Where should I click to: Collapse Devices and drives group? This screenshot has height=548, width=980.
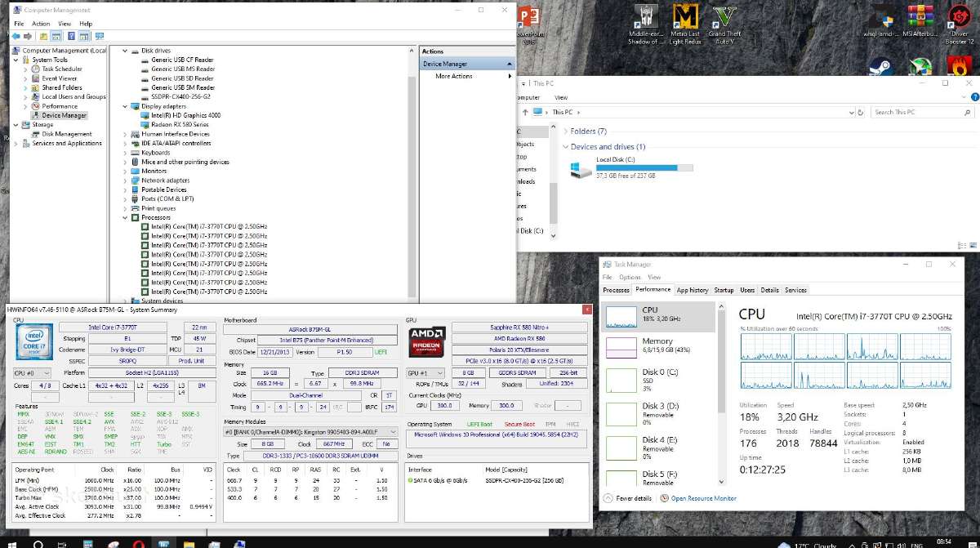tap(566, 147)
